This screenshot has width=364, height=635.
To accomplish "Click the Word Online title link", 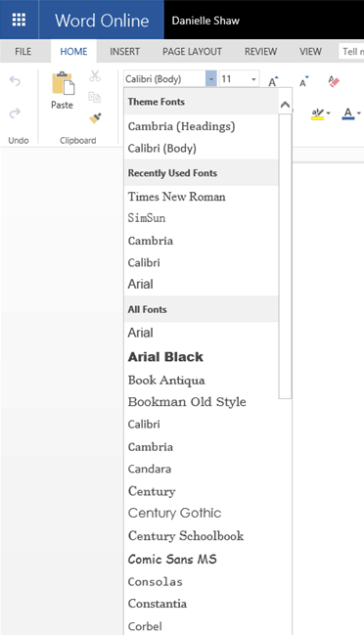I will (x=102, y=21).
